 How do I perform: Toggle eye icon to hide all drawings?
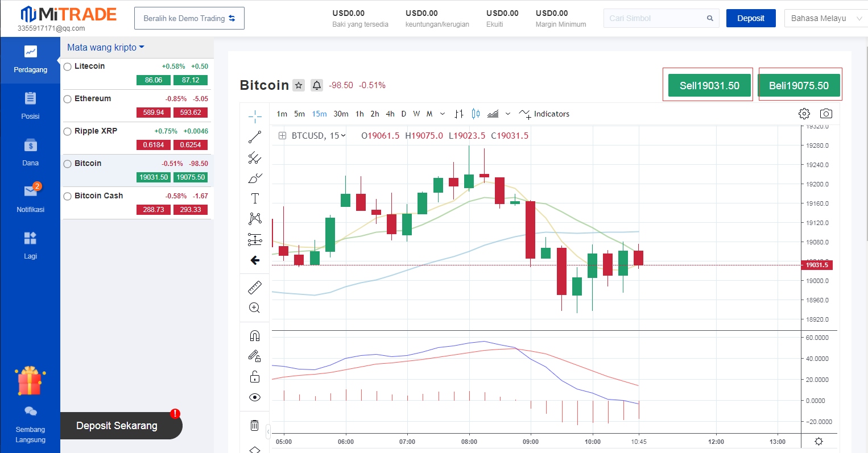coord(255,397)
